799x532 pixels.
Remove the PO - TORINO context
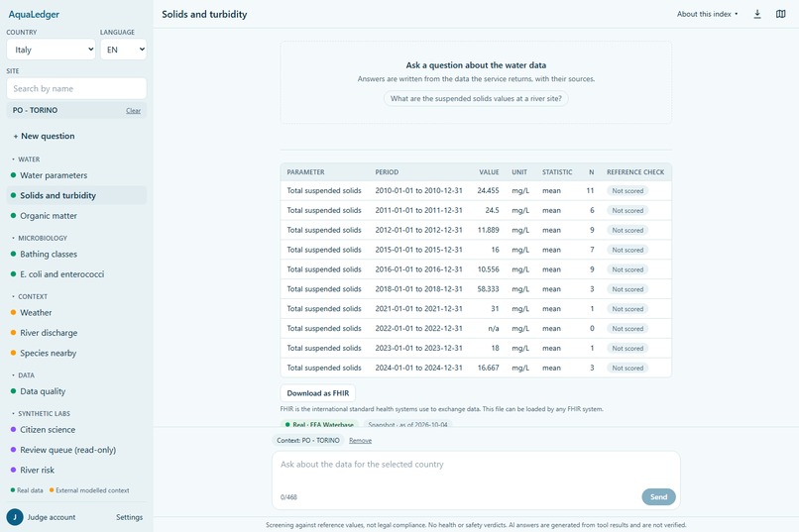pos(360,441)
